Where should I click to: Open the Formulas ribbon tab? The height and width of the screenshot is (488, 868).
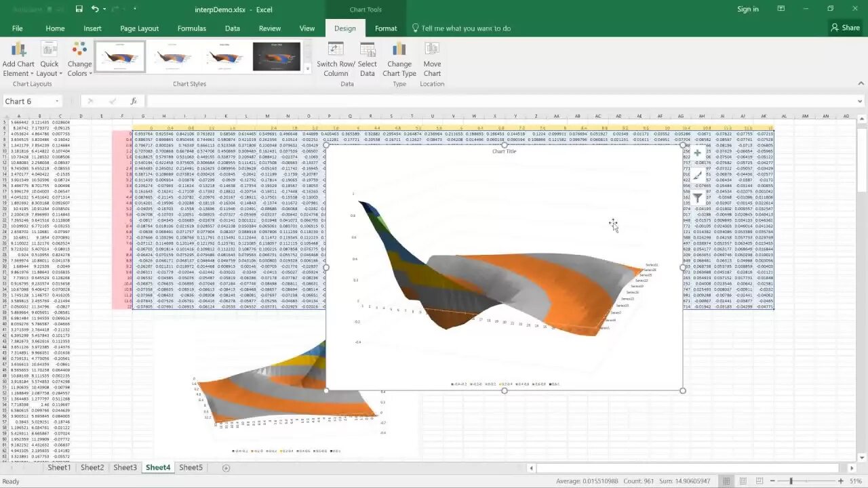192,28
